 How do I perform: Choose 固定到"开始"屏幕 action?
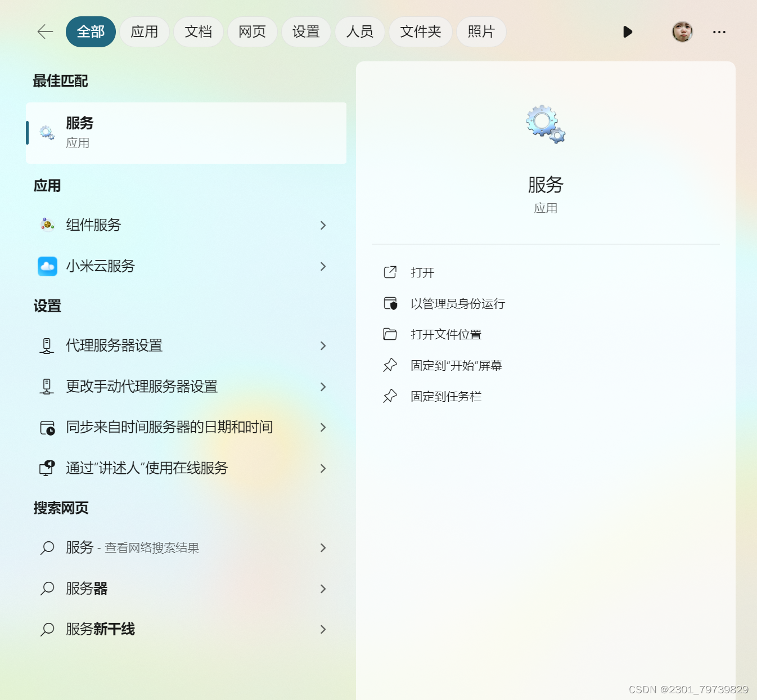[x=456, y=366]
